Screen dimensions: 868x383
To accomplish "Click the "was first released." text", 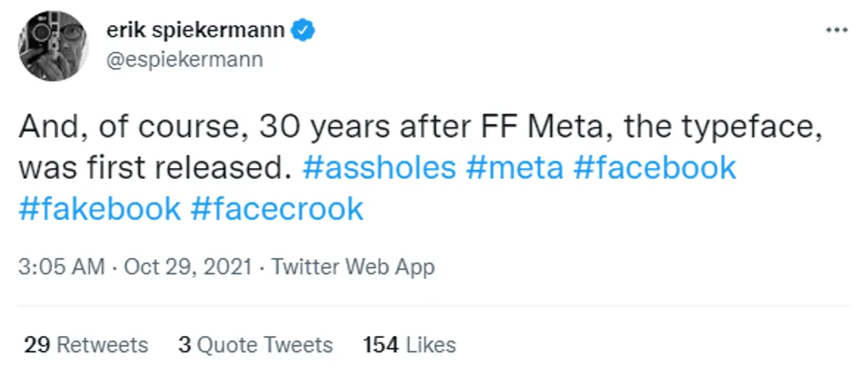I will point(149,168).
